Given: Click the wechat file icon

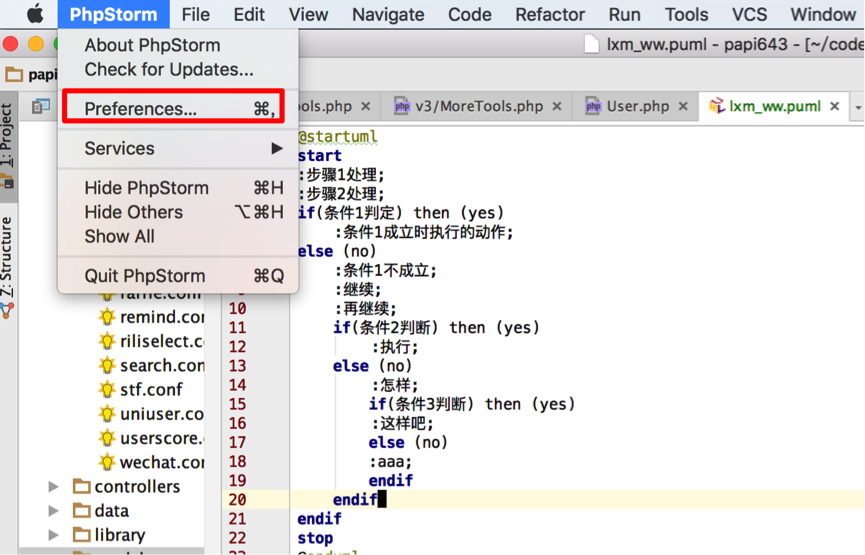Looking at the screenshot, I should [106, 462].
